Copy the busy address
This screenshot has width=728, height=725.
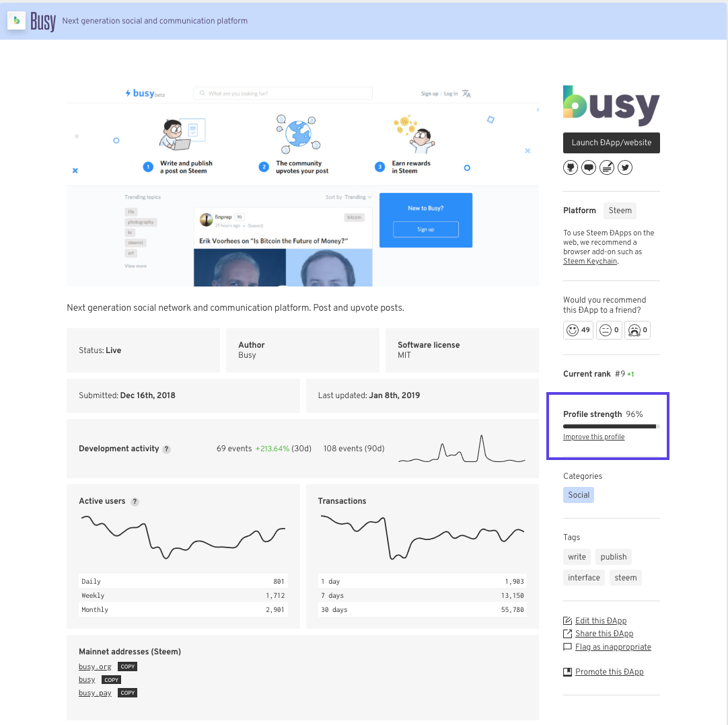(111, 679)
